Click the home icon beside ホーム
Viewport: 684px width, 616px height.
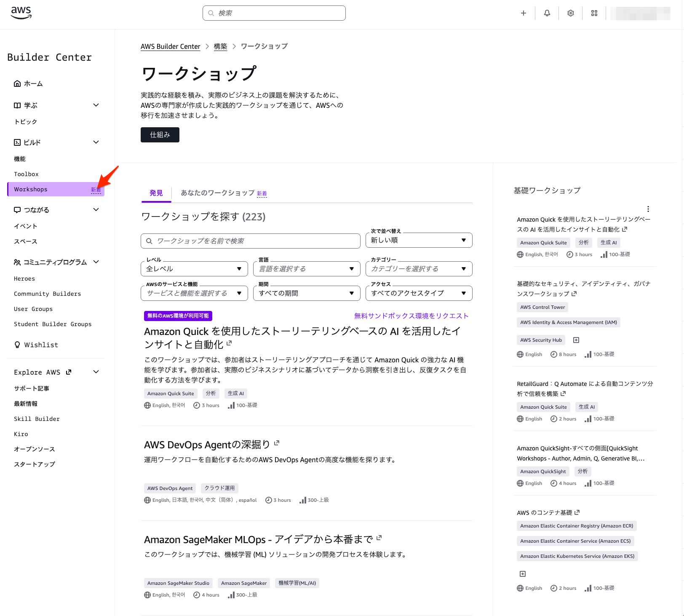(x=17, y=83)
